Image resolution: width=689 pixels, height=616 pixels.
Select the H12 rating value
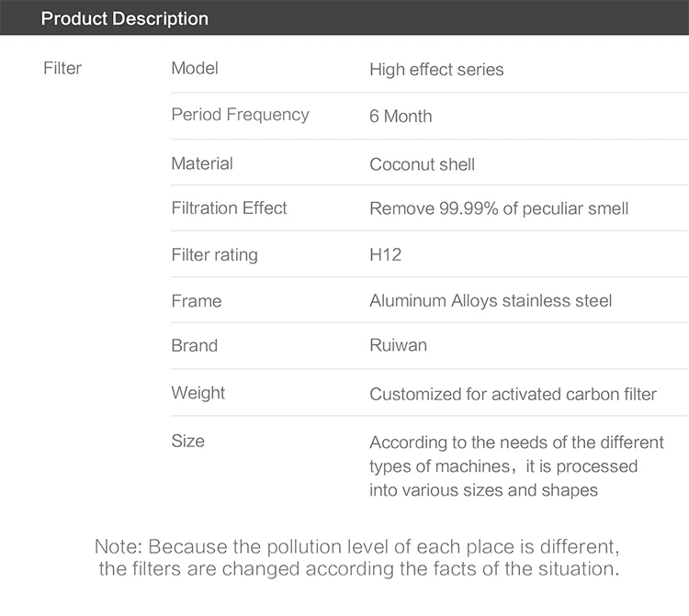pyautogui.click(x=385, y=254)
